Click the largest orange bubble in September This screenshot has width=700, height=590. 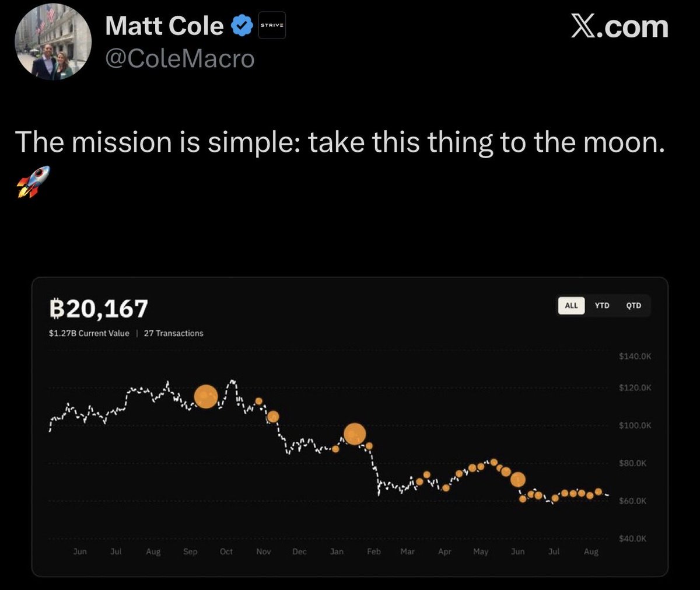click(205, 397)
